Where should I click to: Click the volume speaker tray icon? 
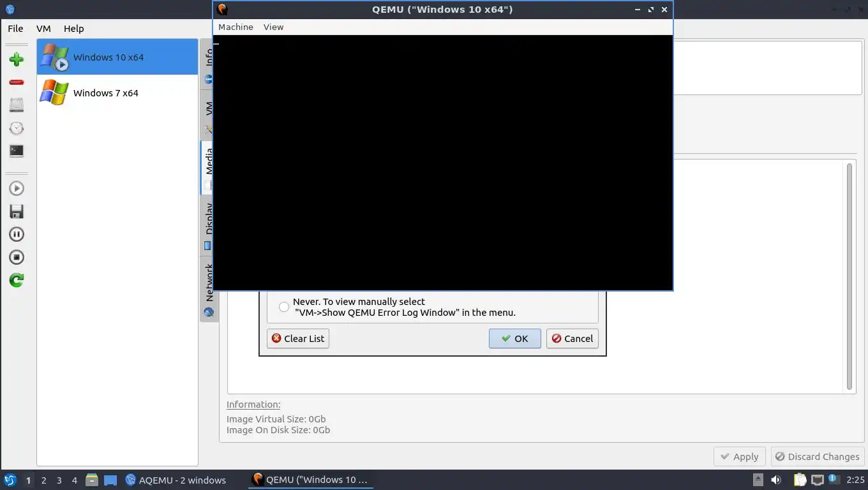[x=776, y=480]
